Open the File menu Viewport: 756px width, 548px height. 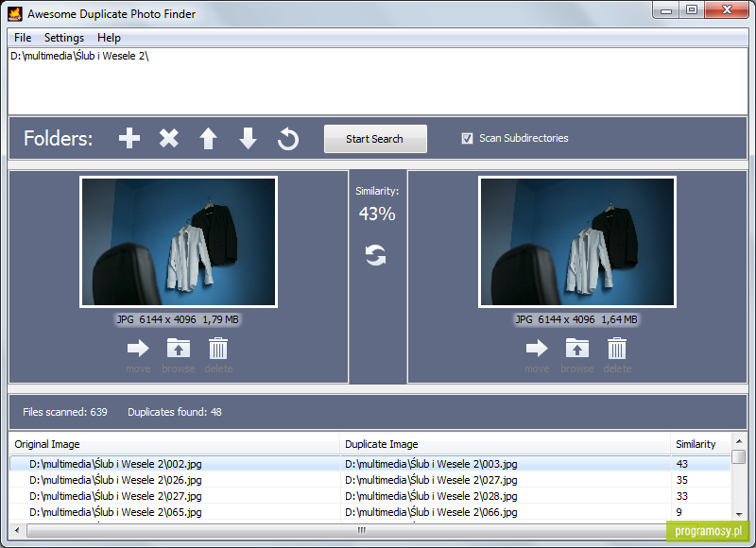[23, 38]
